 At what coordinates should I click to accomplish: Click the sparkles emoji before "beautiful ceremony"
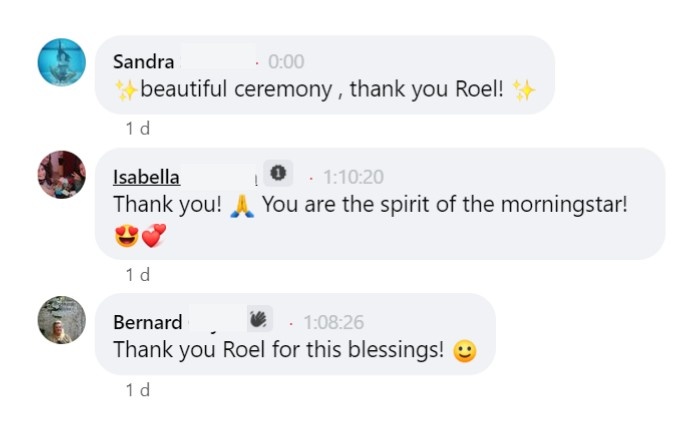coord(126,90)
